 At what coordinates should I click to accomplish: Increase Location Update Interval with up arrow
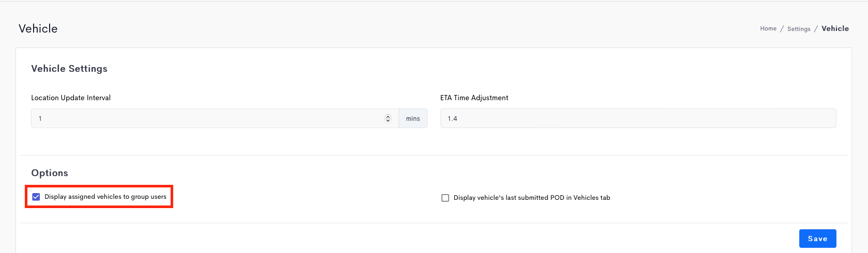[x=388, y=116]
